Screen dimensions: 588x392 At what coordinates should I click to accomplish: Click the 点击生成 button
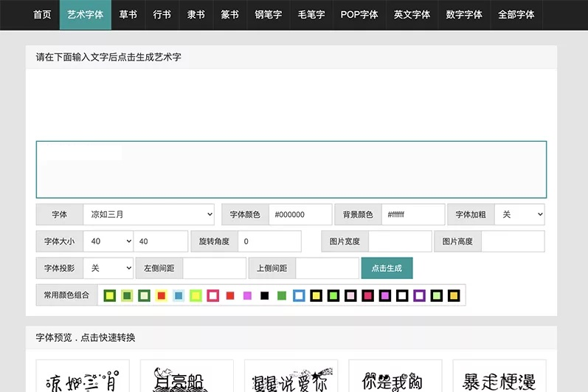(387, 268)
